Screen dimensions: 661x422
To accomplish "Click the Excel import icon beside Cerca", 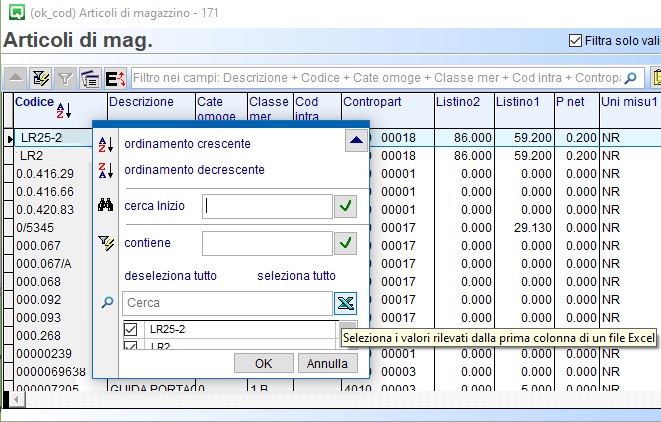I will [x=345, y=303].
